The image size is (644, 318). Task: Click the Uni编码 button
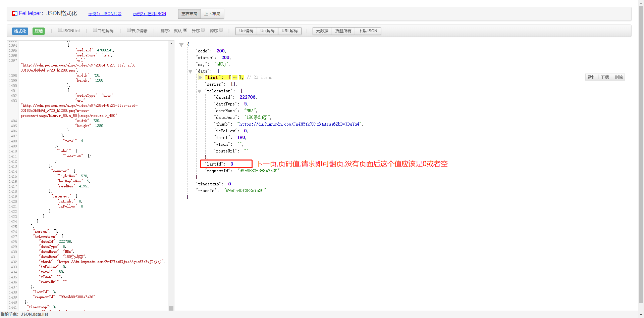pos(246,31)
